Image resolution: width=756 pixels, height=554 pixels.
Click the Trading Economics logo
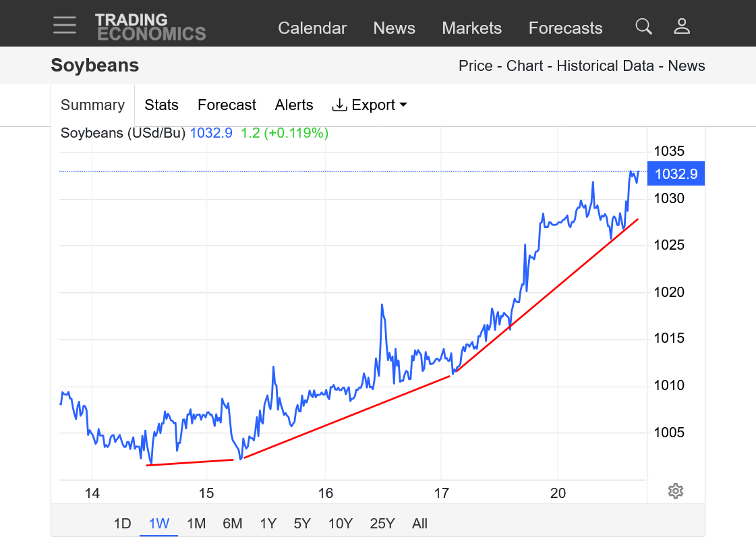(x=150, y=27)
